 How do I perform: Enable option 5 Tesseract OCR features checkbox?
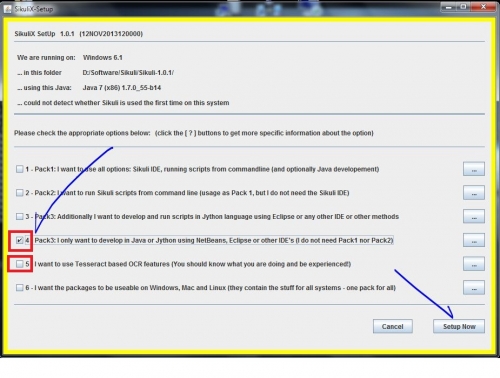coord(20,264)
